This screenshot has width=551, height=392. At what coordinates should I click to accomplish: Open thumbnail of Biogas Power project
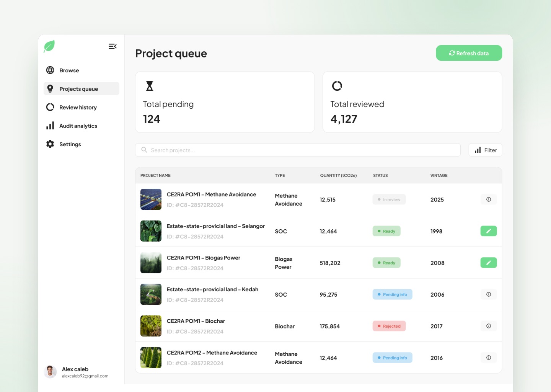click(151, 263)
